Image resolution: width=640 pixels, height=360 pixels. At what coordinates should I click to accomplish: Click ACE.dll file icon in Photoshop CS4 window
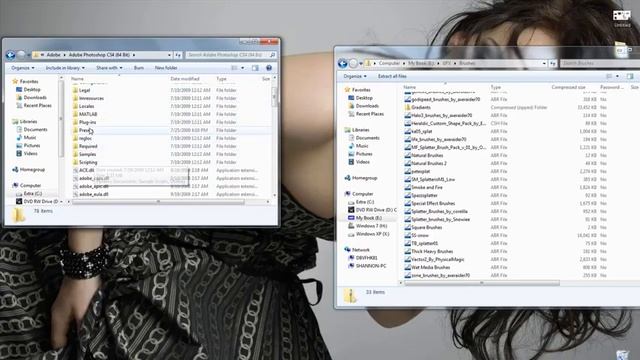[75, 170]
